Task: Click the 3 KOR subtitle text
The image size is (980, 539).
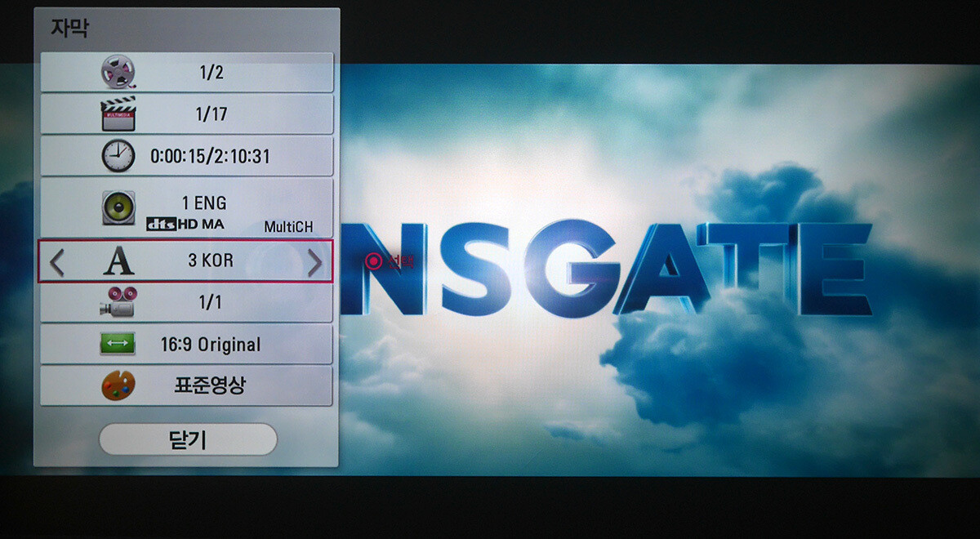Action: (211, 261)
